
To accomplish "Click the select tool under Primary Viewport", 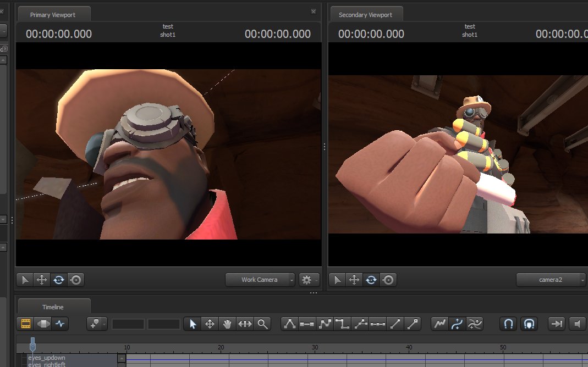I will (25, 280).
